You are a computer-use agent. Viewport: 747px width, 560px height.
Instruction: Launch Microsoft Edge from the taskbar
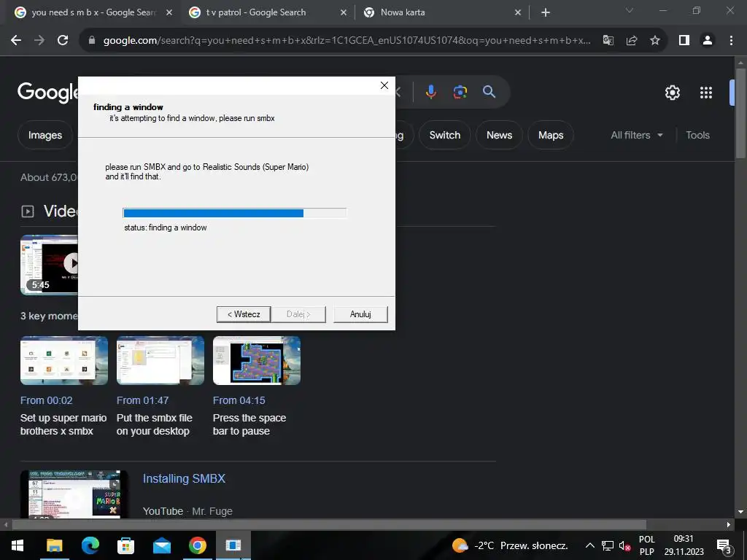pos(90,545)
